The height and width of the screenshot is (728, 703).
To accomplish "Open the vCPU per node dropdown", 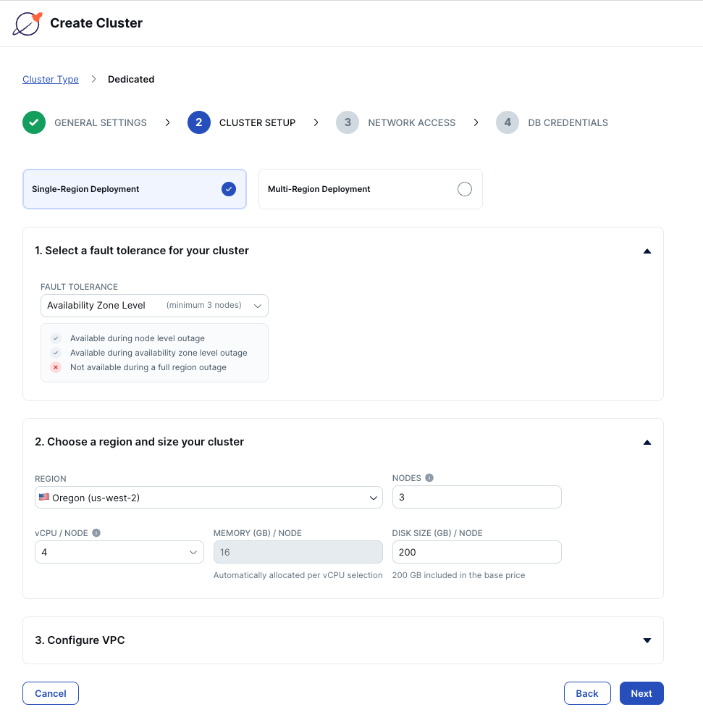I will coord(119,552).
